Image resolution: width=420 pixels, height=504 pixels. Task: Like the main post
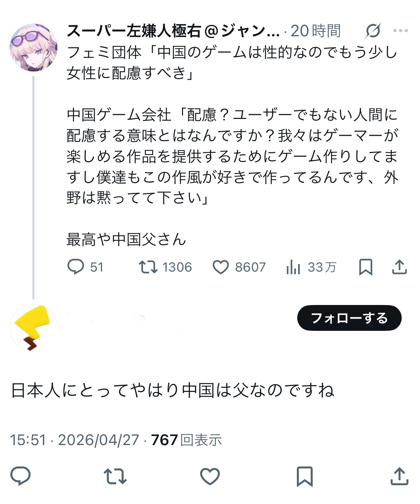click(210, 476)
